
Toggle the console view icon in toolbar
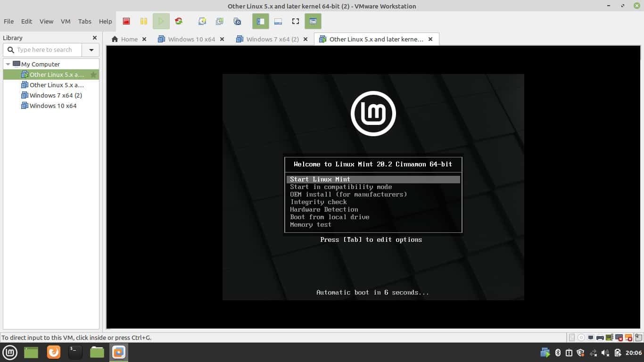[x=313, y=21]
